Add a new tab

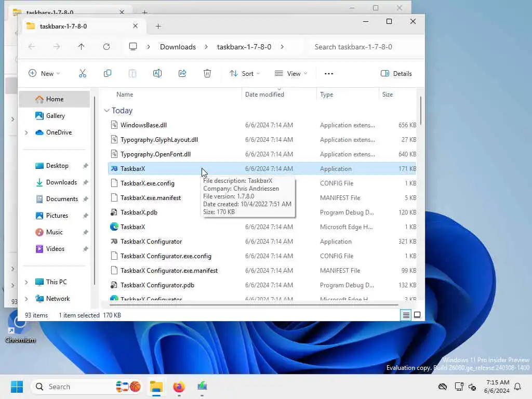(x=158, y=26)
